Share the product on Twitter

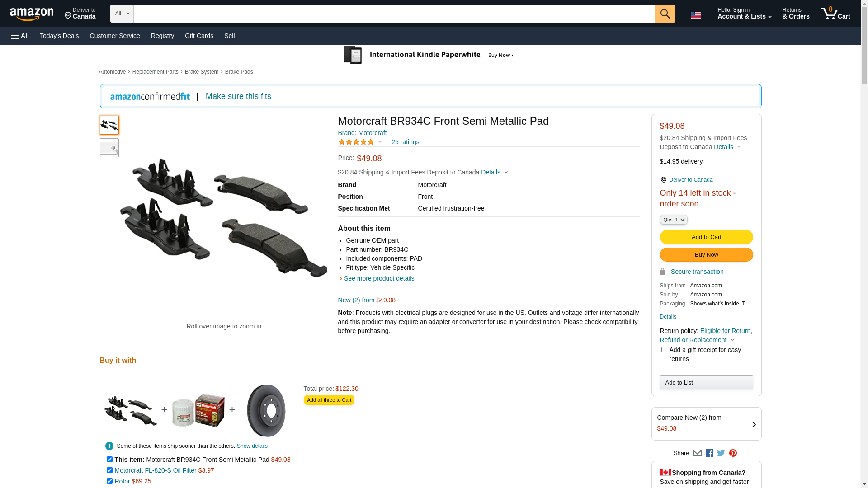click(x=721, y=453)
